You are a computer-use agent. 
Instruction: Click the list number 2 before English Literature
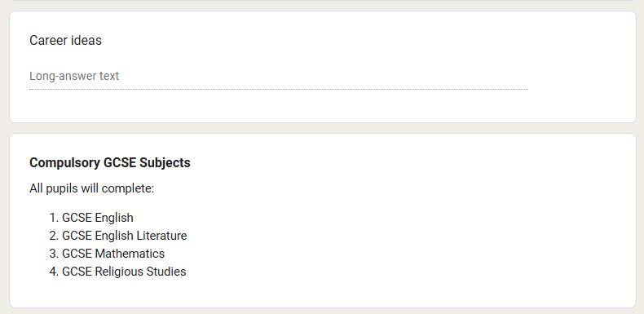coord(54,236)
